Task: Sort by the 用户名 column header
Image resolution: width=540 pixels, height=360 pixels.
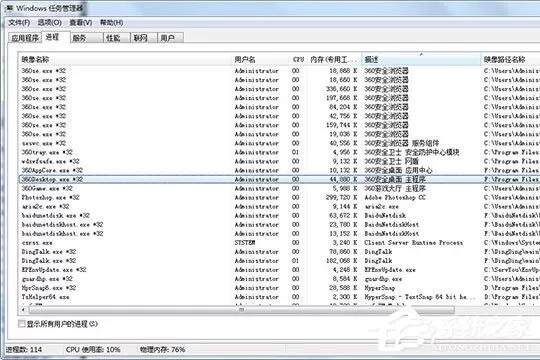Action: coord(261,59)
